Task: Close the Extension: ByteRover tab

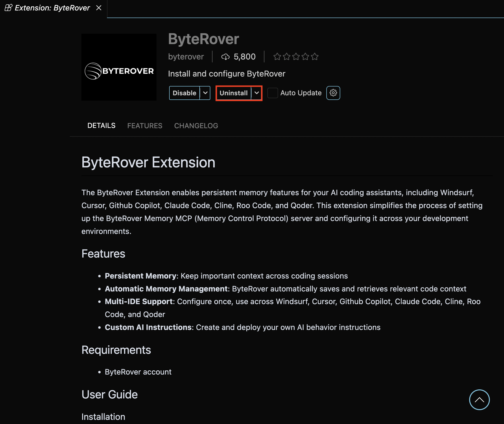Action: (x=98, y=8)
